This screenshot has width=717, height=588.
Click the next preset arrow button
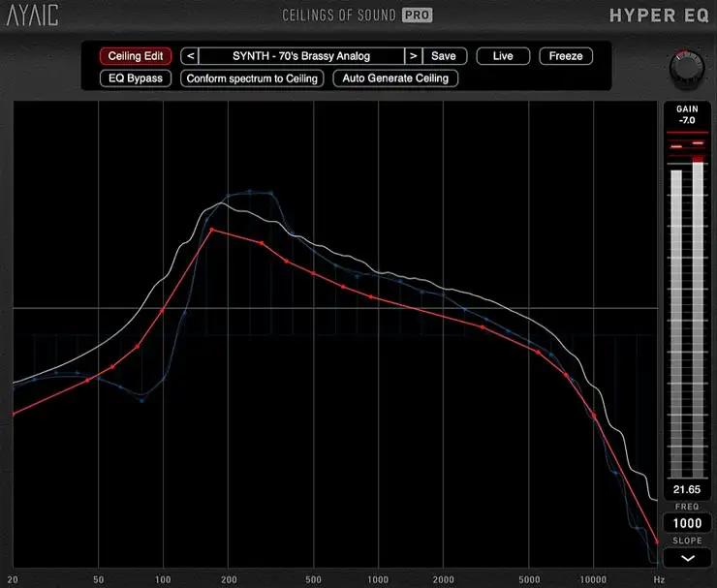414,56
